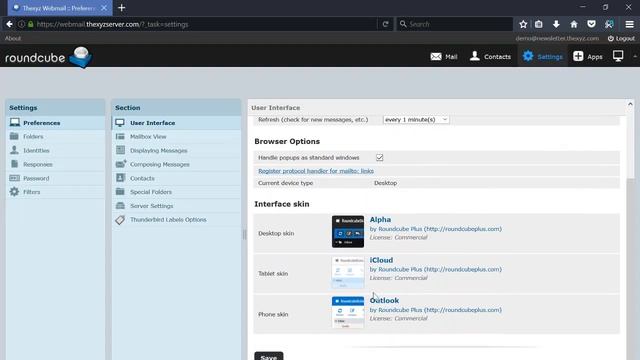Select the User Interface section
The width and height of the screenshot is (640, 360).
(177, 122)
